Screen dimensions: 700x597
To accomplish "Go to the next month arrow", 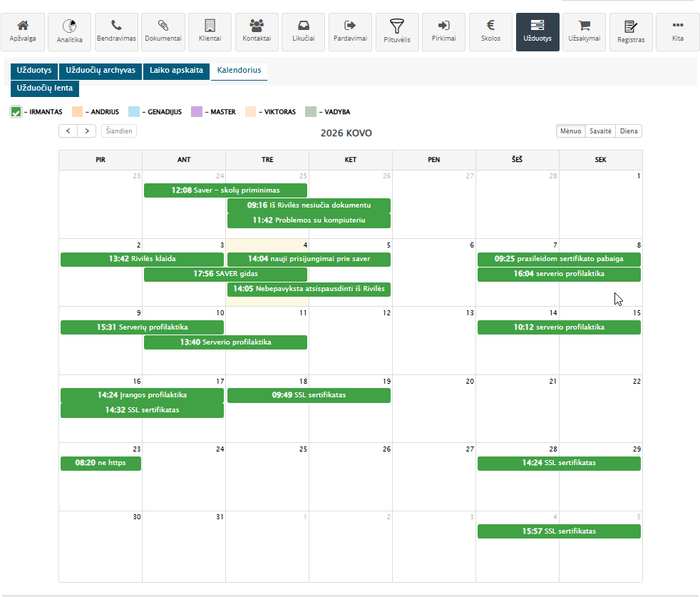I will point(87,131).
